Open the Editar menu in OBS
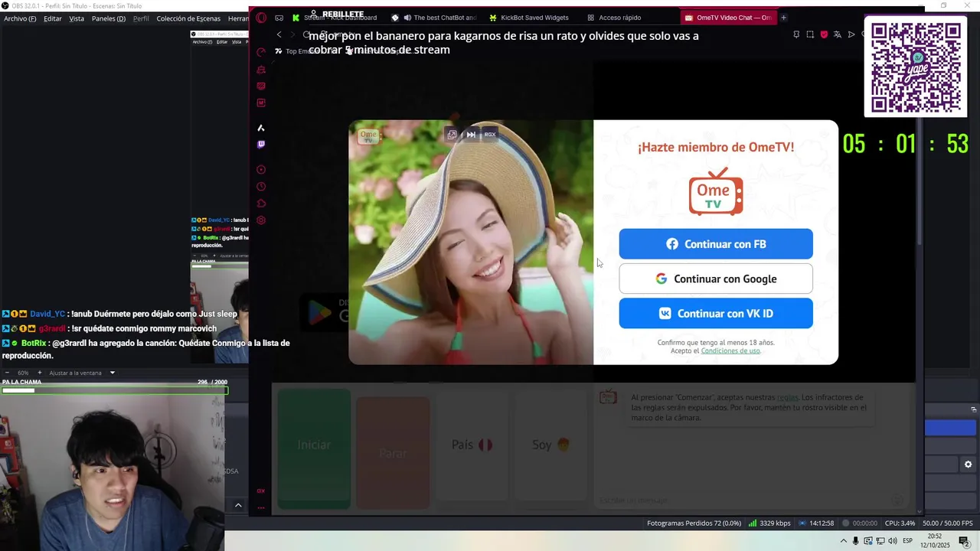 pos(53,18)
